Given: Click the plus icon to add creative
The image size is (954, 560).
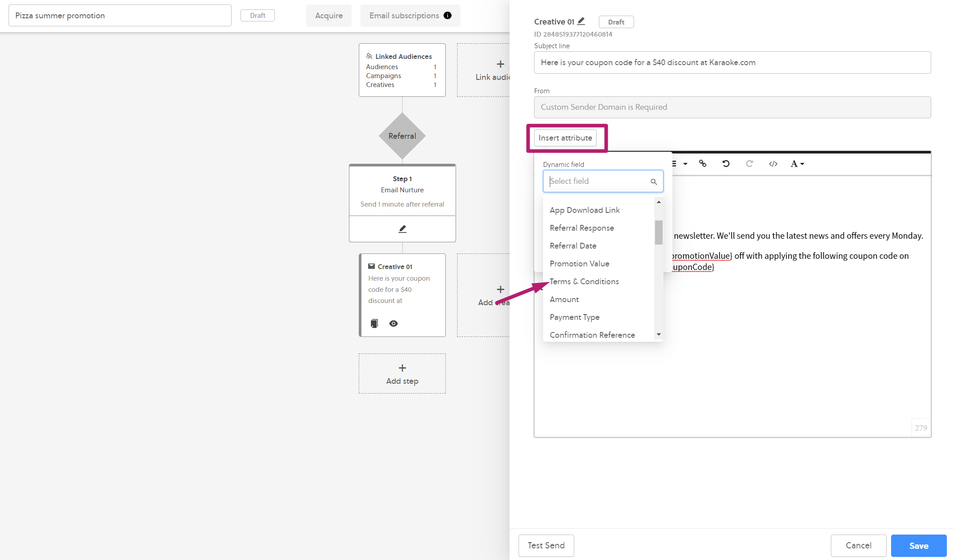Looking at the screenshot, I should [501, 290].
